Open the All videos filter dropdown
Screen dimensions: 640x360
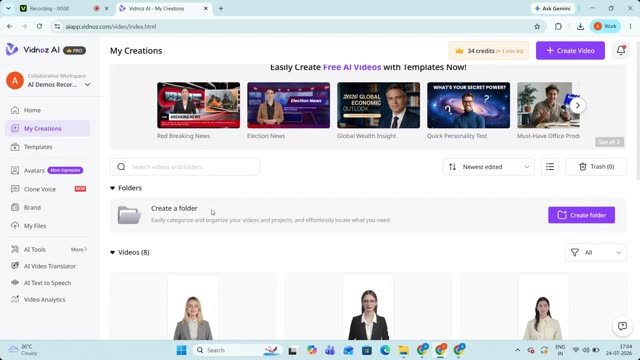(x=596, y=252)
